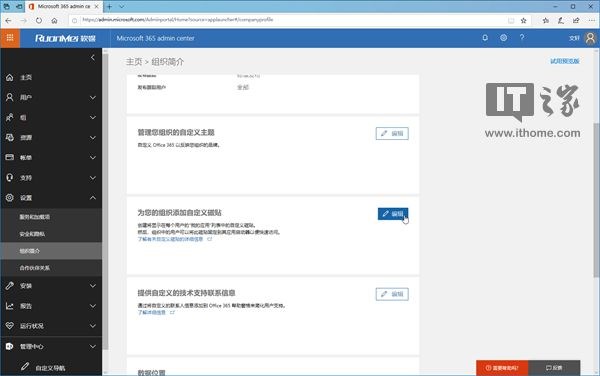Expand the 运行状况 menu chevron
600x376 pixels.
click(x=93, y=326)
